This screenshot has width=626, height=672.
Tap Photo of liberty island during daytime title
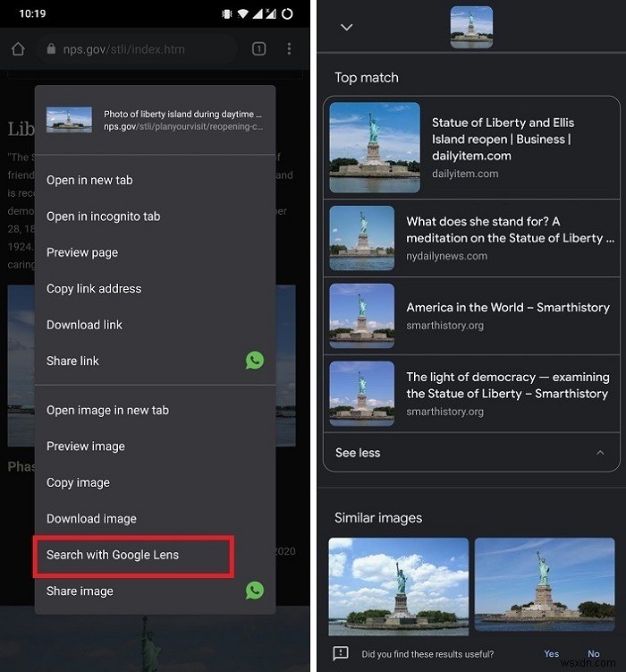point(182,114)
